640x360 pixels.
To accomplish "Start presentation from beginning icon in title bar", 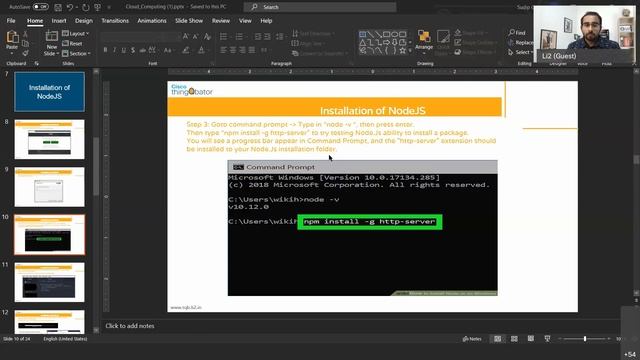I will coord(98,7).
